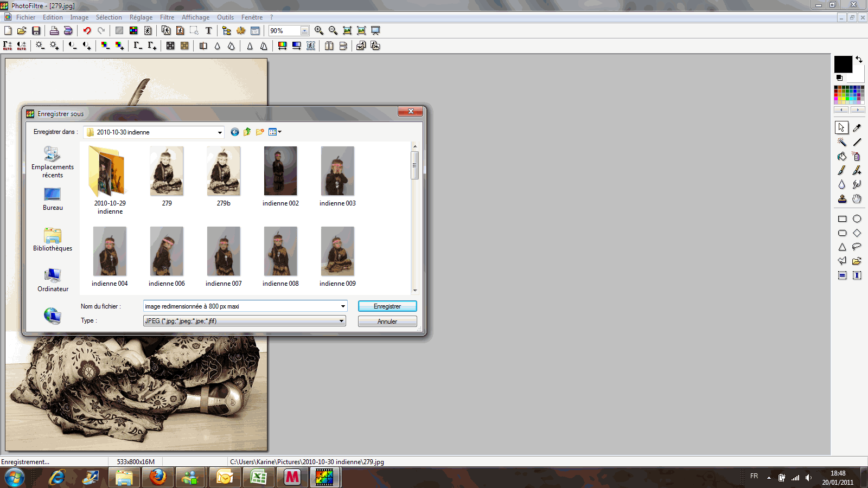
Task: Expand the zoom 90% dropdown
Action: click(304, 31)
